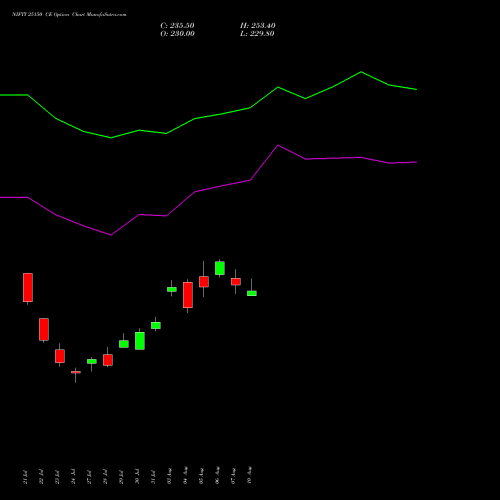The width and height of the screenshot is (500, 500).
Task: Click the green candle above 31 Jul
Action: (156, 325)
